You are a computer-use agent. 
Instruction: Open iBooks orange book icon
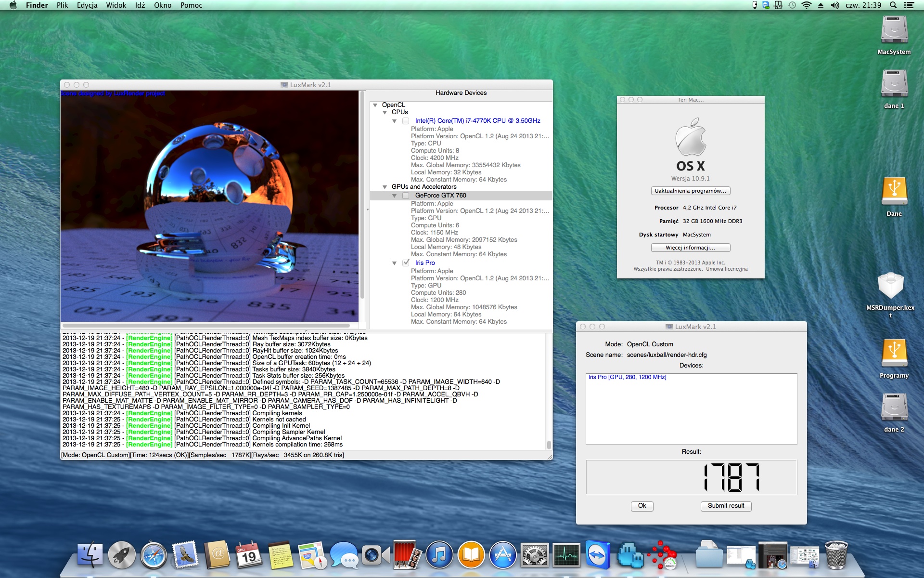tap(471, 555)
